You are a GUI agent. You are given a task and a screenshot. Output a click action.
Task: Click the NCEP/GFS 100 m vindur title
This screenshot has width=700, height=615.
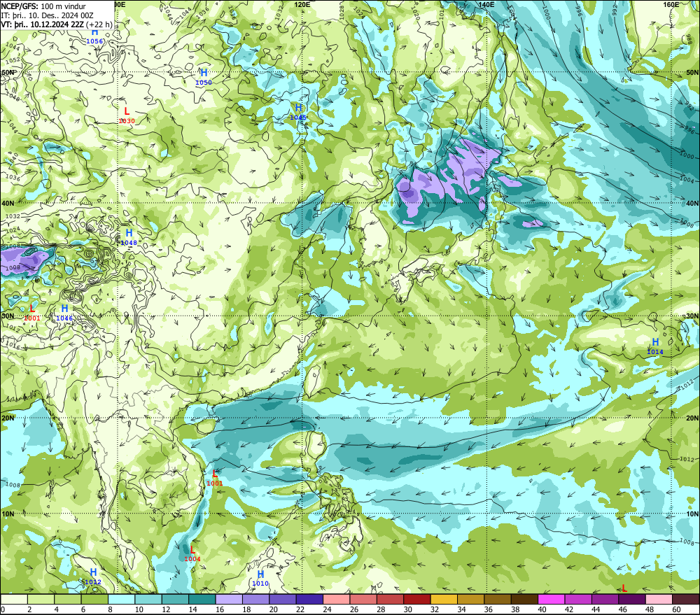click(x=43, y=6)
